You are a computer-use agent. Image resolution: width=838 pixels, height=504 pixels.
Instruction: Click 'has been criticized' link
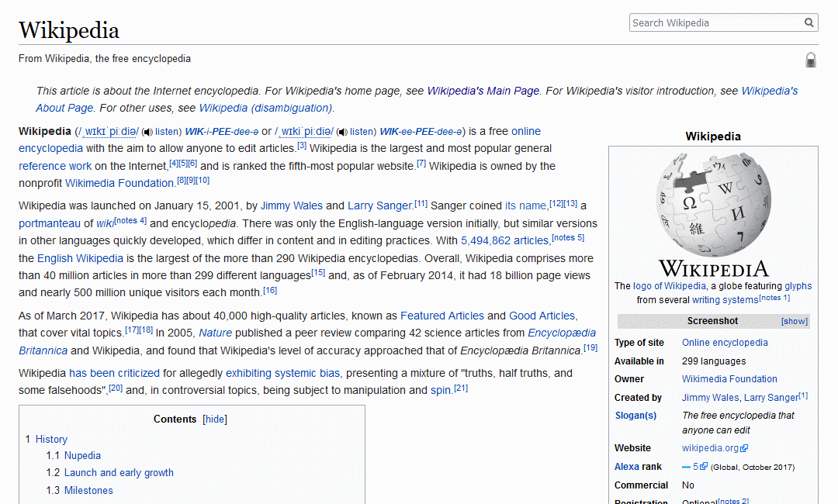click(x=114, y=373)
